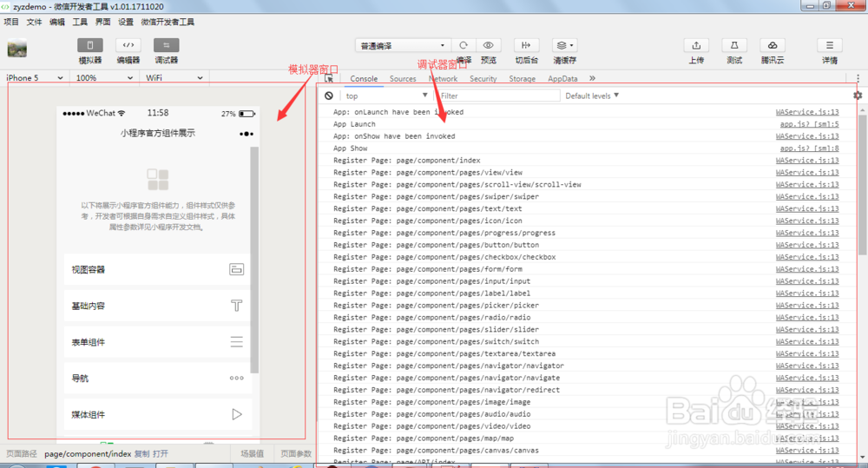
Task: Open the iPhone 5 device dropdown
Action: coord(35,78)
